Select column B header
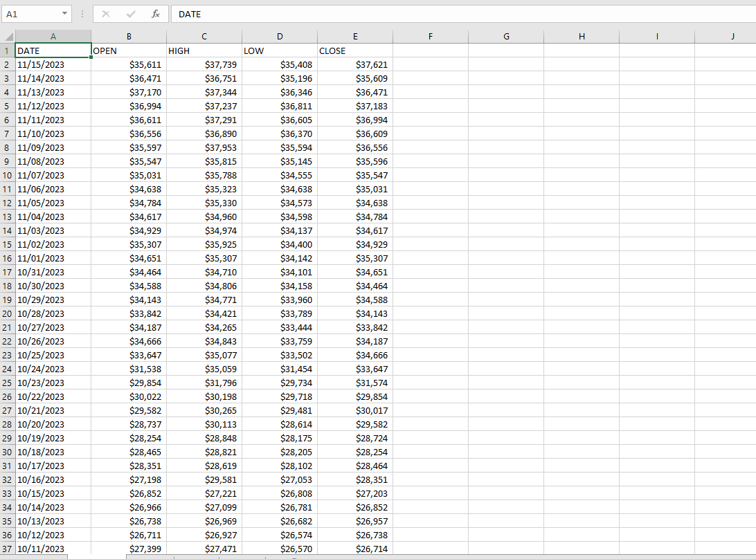The height and width of the screenshot is (559, 756). (129, 37)
